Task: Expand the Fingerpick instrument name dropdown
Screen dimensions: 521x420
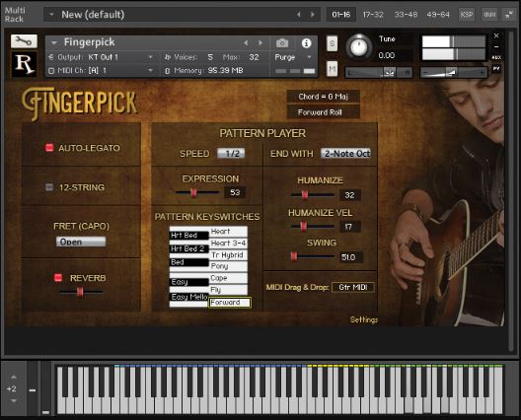Action: point(54,42)
